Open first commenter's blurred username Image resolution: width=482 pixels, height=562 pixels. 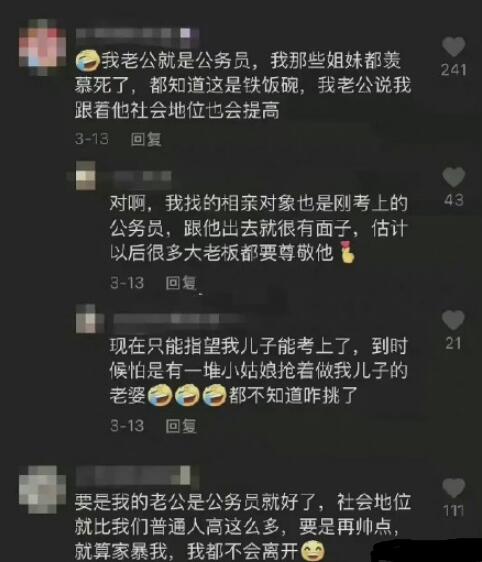[137, 33]
